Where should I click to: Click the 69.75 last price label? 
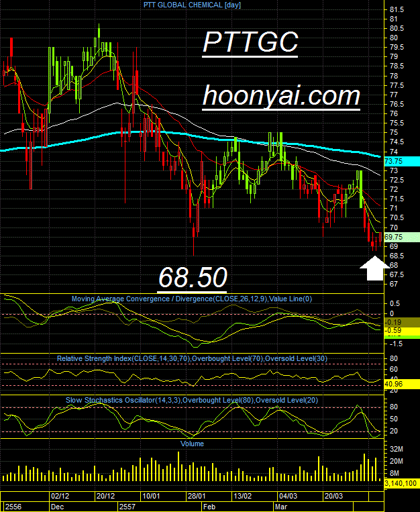click(x=402, y=237)
